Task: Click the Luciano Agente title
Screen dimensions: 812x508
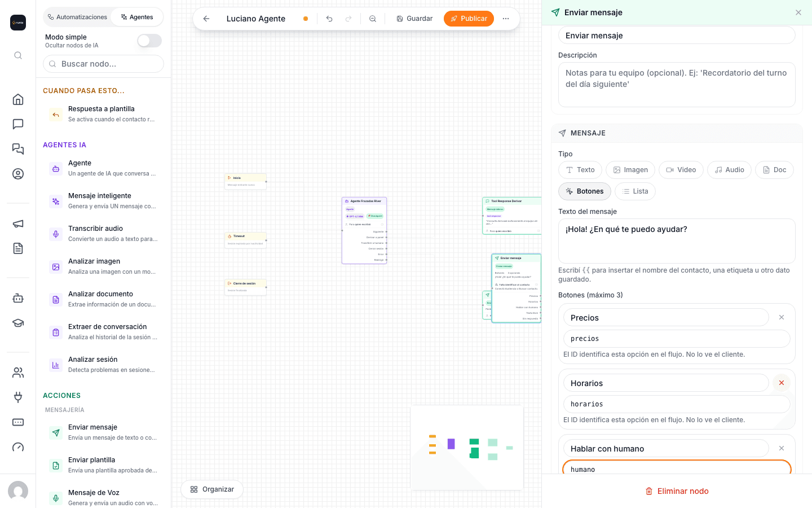Action: tap(256, 19)
